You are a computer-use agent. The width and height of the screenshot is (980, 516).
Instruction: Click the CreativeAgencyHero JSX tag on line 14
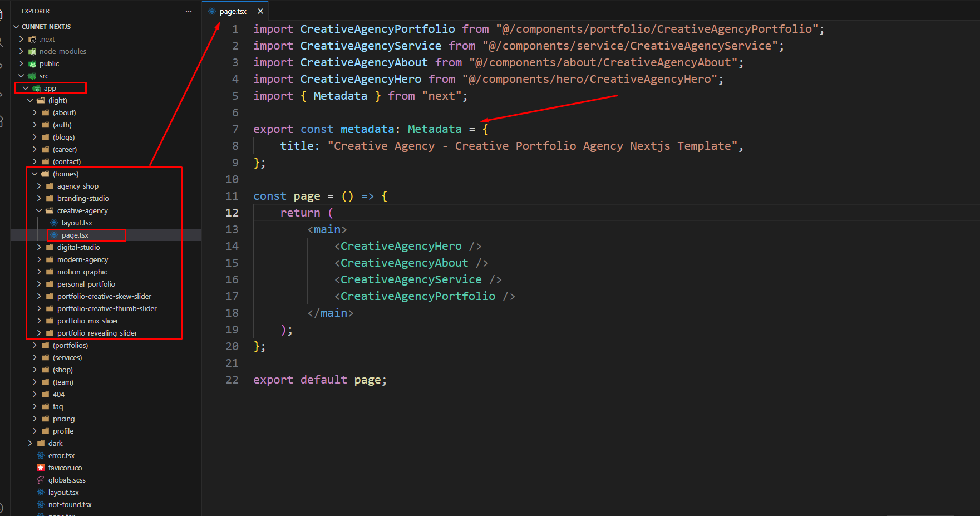pyautogui.click(x=401, y=246)
